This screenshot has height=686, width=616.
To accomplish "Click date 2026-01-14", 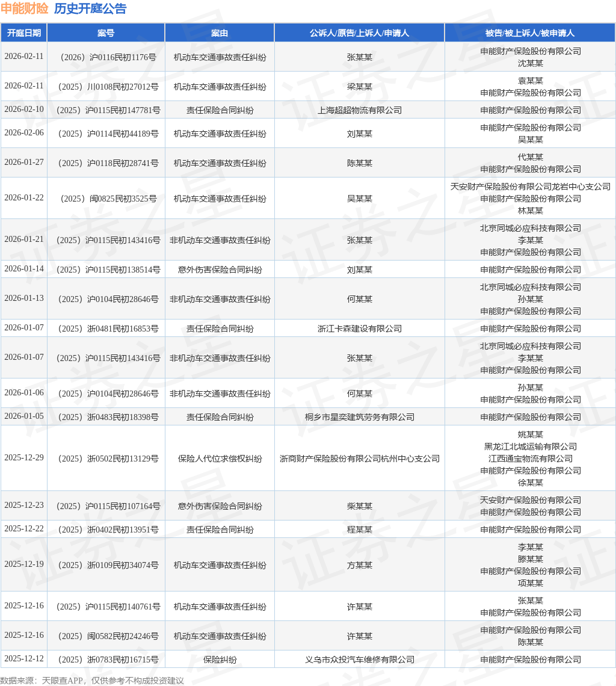I will [24, 268].
